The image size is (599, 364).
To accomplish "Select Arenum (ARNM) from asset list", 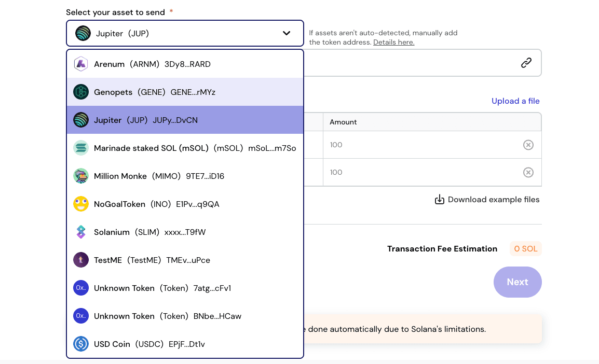I will tap(185, 64).
